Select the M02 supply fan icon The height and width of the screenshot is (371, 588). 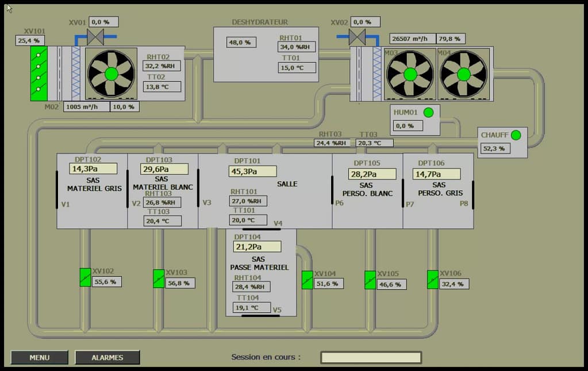click(111, 74)
